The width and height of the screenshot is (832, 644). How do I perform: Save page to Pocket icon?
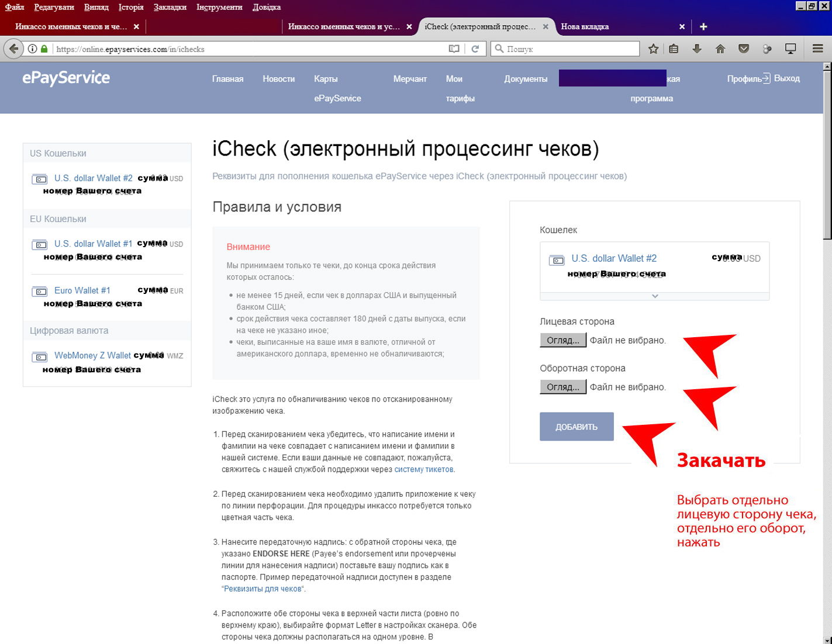(x=744, y=49)
